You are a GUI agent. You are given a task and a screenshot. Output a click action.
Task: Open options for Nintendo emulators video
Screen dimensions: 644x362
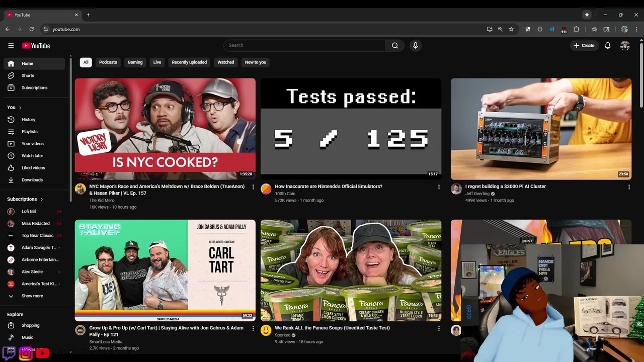pyautogui.click(x=439, y=187)
